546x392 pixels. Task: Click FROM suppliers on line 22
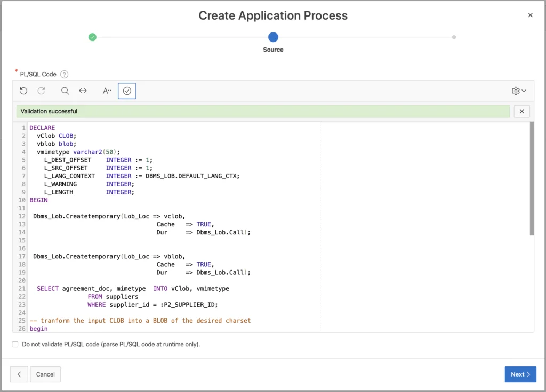click(x=113, y=297)
